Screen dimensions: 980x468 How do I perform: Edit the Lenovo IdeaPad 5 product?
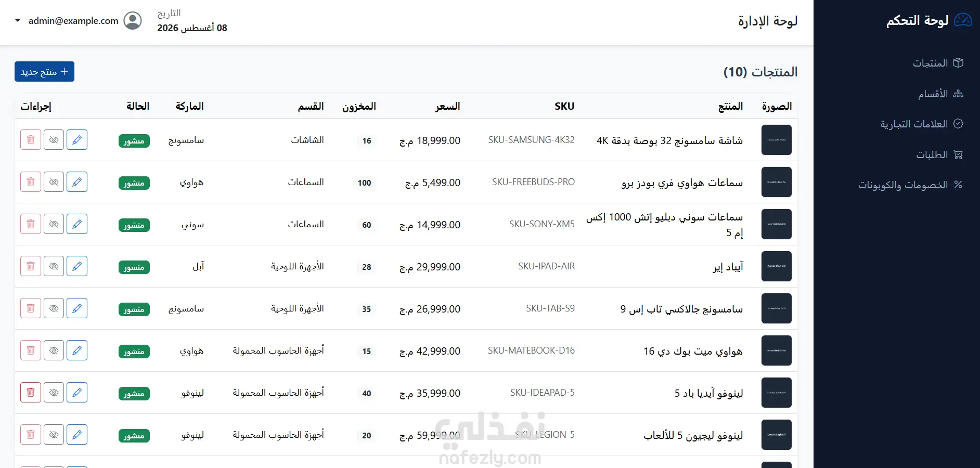tap(77, 393)
